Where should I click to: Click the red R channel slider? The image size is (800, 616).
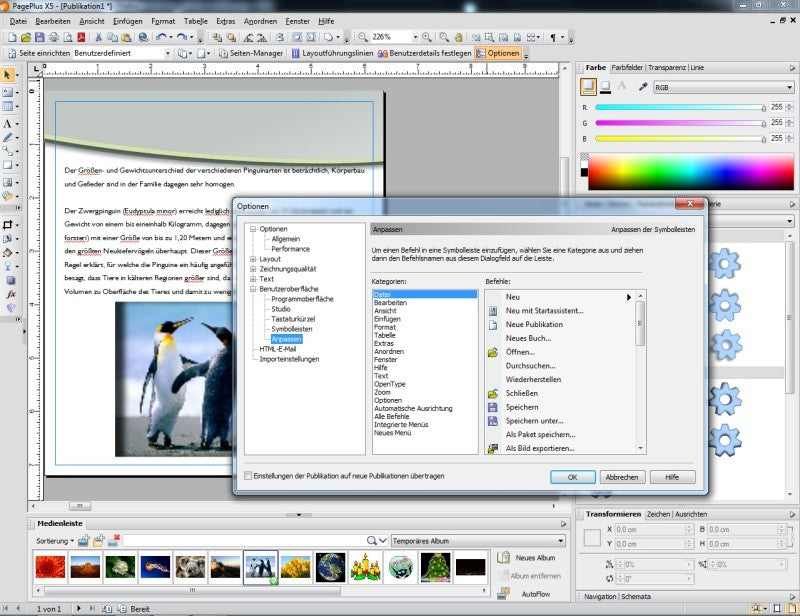point(681,108)
